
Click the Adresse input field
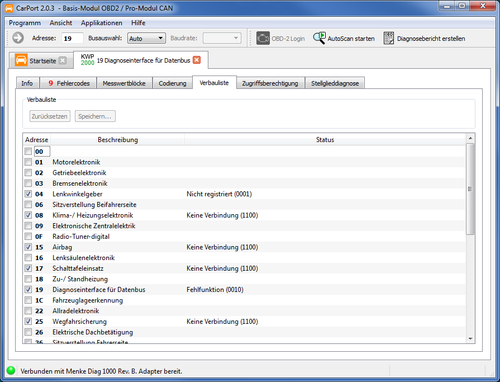click(x=72, y=38)
